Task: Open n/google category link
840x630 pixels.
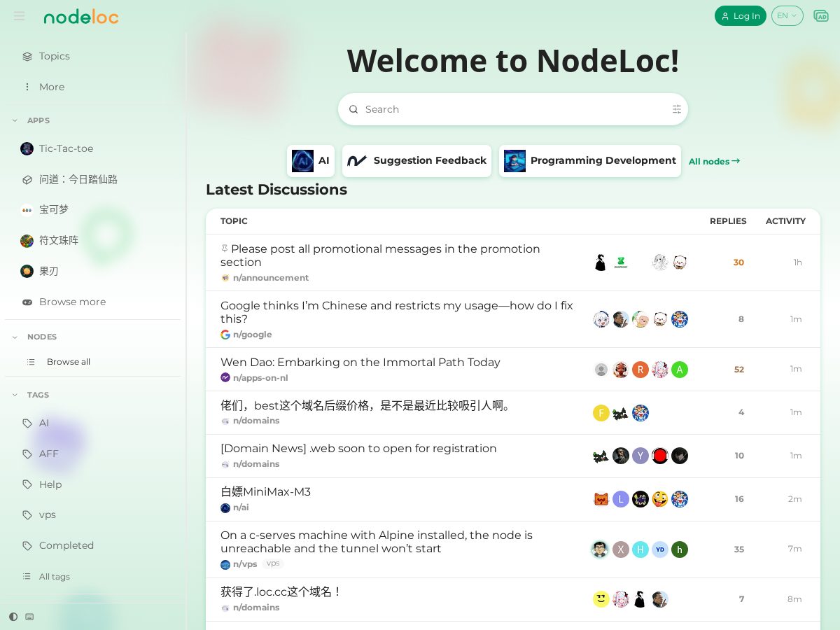Action: pos(246,335)
